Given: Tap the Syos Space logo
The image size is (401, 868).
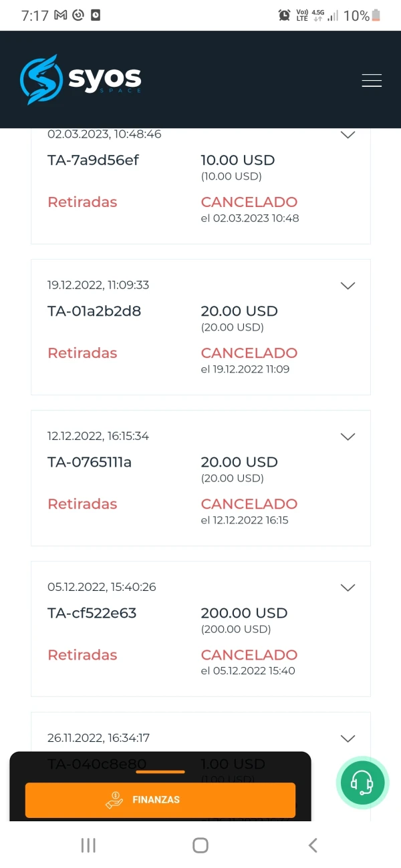Looking at the screenshot, I should 81,80.
